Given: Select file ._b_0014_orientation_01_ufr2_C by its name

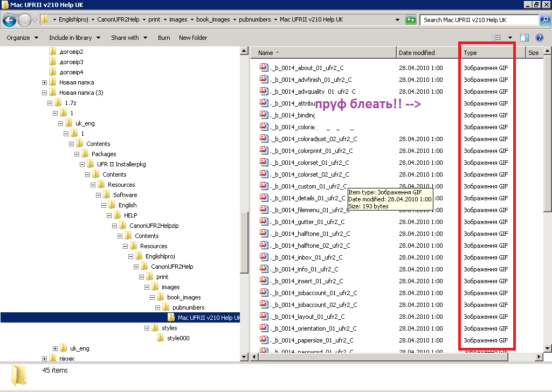Looking at the screenshot, I should [313, 328].
